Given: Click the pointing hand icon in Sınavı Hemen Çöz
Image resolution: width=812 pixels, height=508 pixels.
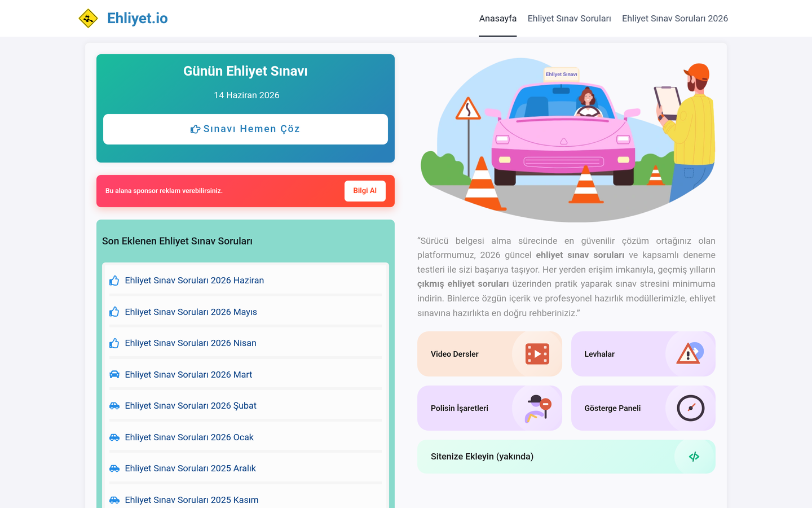Looking at the screenshot, I should (196, 129).
